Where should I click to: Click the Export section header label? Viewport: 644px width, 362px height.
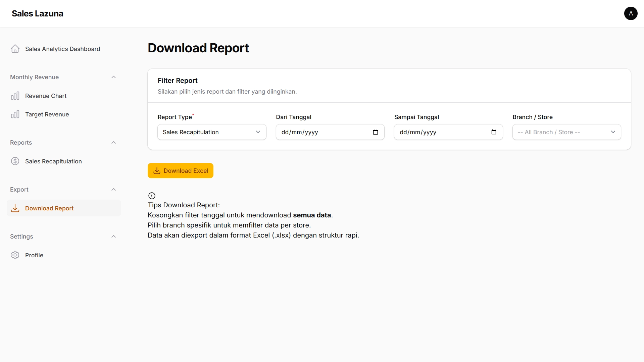pos(19,189)
